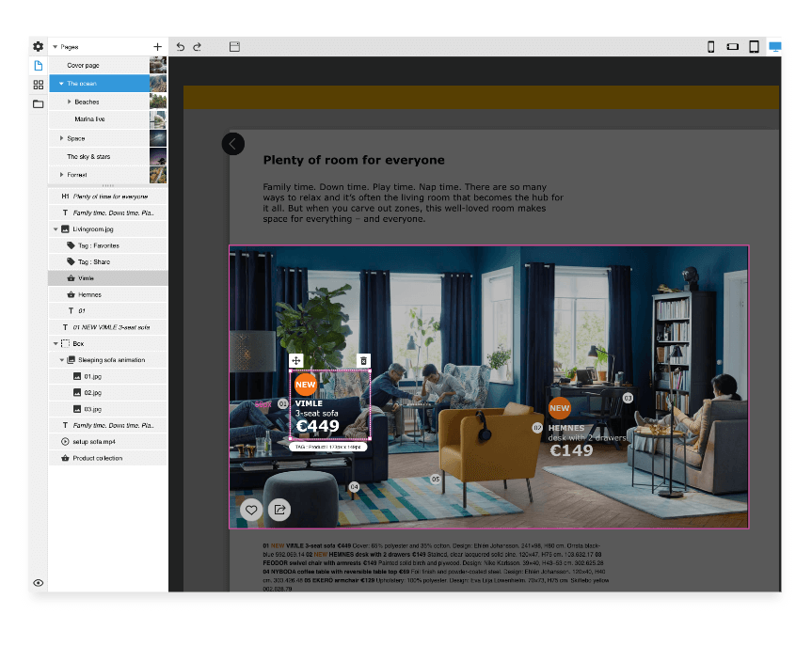812x646 pixels.
Task: Expand the Beaches page
Action: (69, 102)
